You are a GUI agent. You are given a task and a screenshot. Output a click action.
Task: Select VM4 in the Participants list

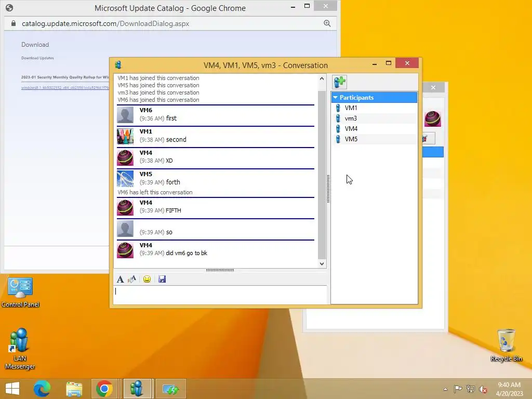click(374, 129)
